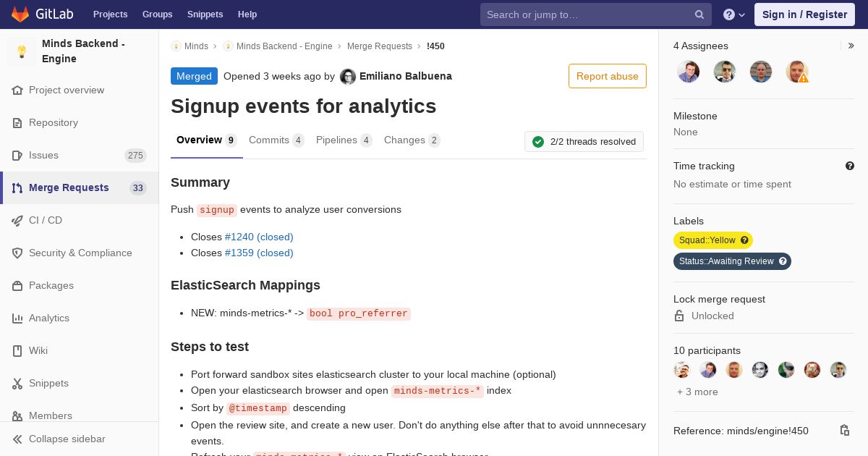Open closed issue #1240 link

pos(259,237)
